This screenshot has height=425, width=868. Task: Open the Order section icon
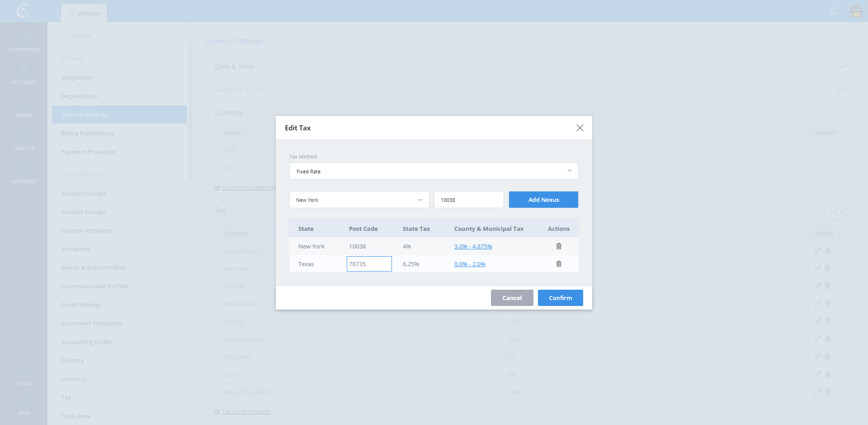pos(24,108)
